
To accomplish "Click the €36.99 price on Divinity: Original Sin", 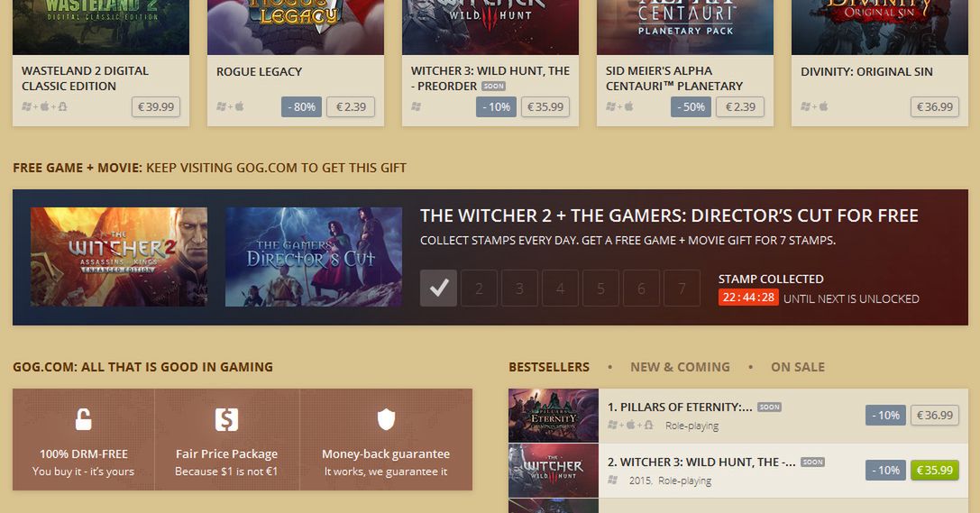I will pos(934,107).
